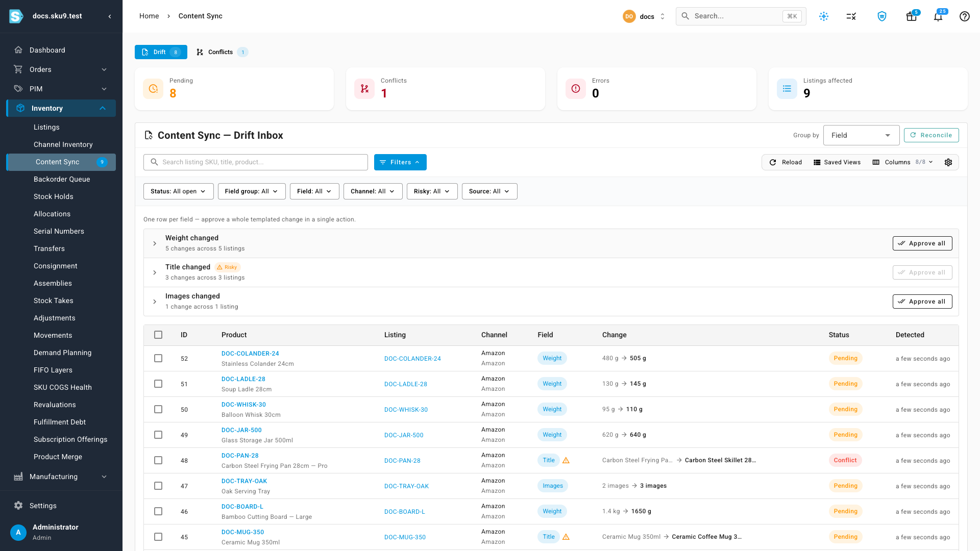980x551 pixels.
Task: Click risky warning icon on DOC-MUG-350 row
Action: pos(566,537)
